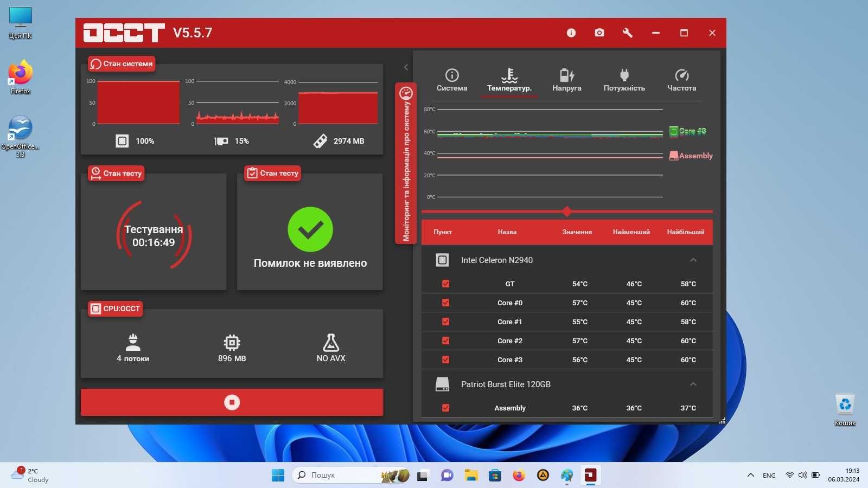The image size is (868, 488).
Task: Open Task View on taskbar
Action: click(x=423, y=476)
